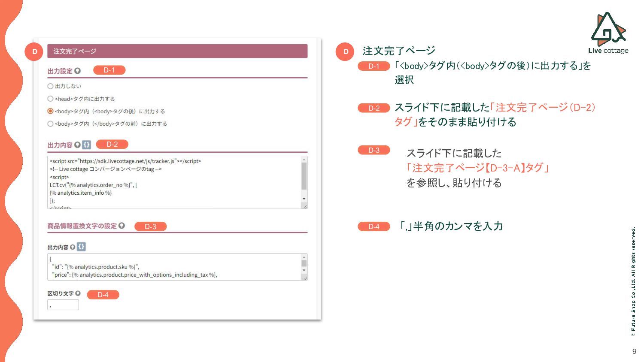Click the 半角のカンマを入力 instruction text

pos(451,226)
